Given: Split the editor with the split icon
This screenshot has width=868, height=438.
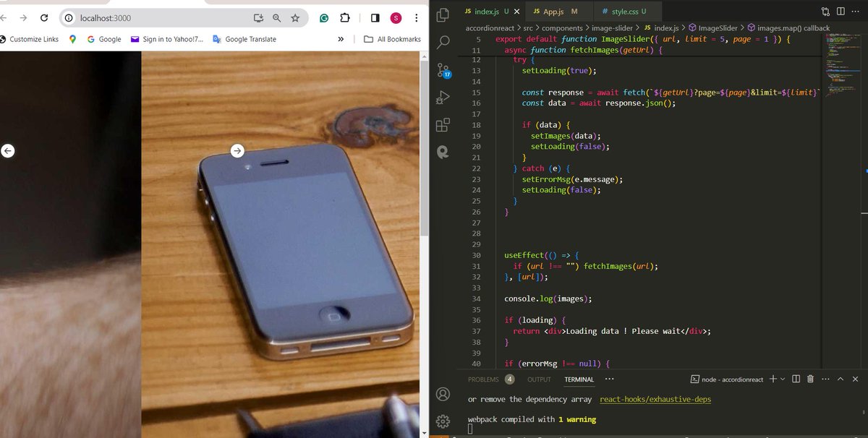Looking at the screenshot, I should (841, 11).
